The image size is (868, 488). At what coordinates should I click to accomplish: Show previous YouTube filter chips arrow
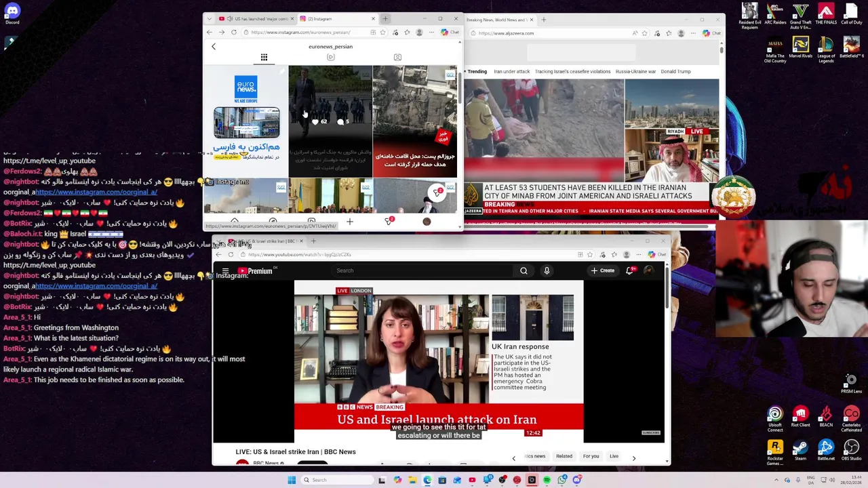click(x=513, y=458)
